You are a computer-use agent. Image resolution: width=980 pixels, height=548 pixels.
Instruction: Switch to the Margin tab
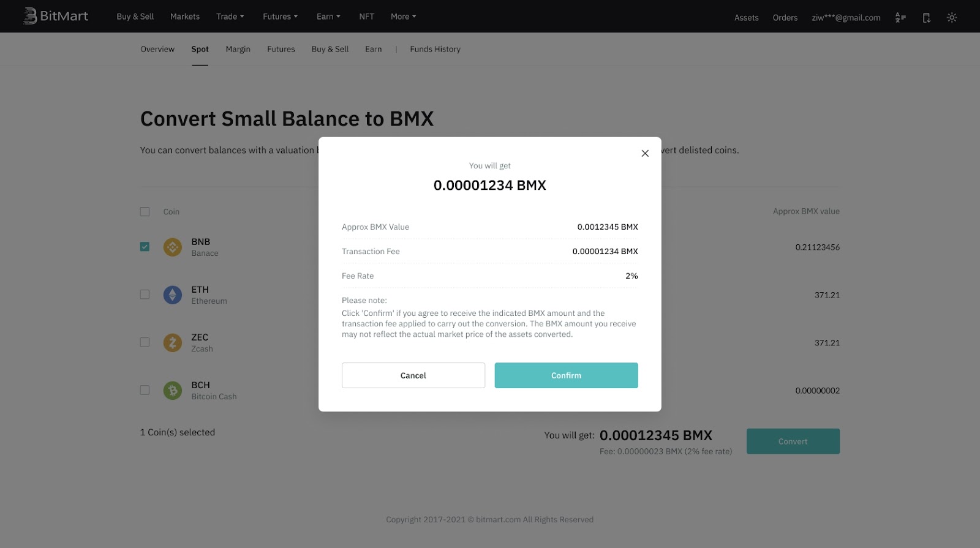pyautogui.click(x=238, y=49)
